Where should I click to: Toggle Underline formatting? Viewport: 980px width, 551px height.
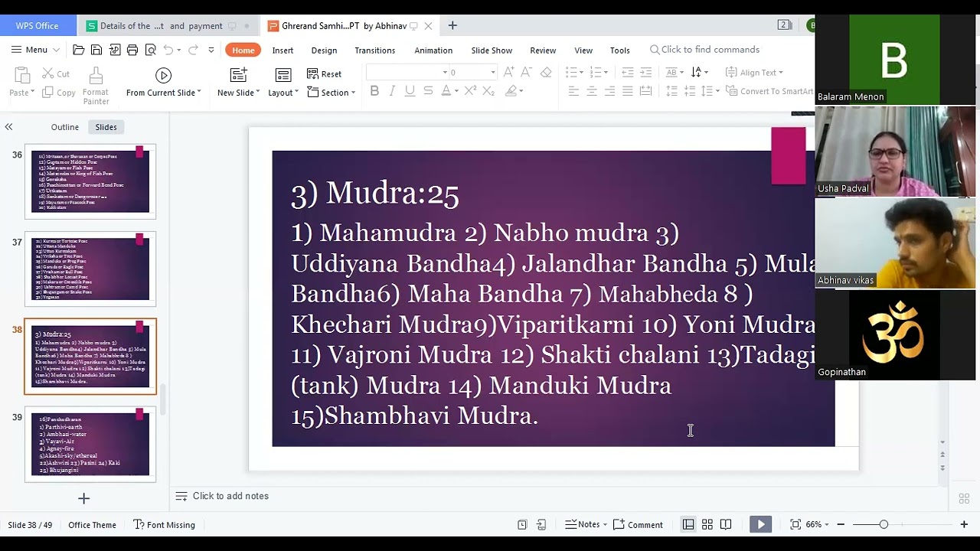tap(410, 91)
